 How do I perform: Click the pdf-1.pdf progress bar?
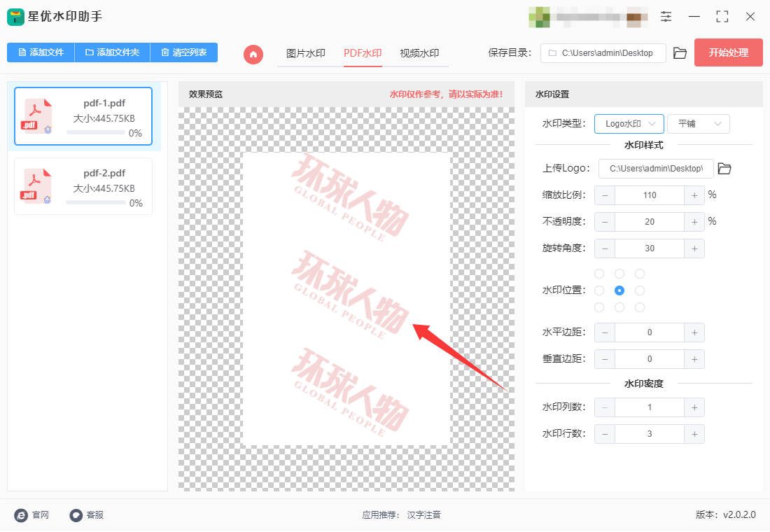(x=96, y=132)
